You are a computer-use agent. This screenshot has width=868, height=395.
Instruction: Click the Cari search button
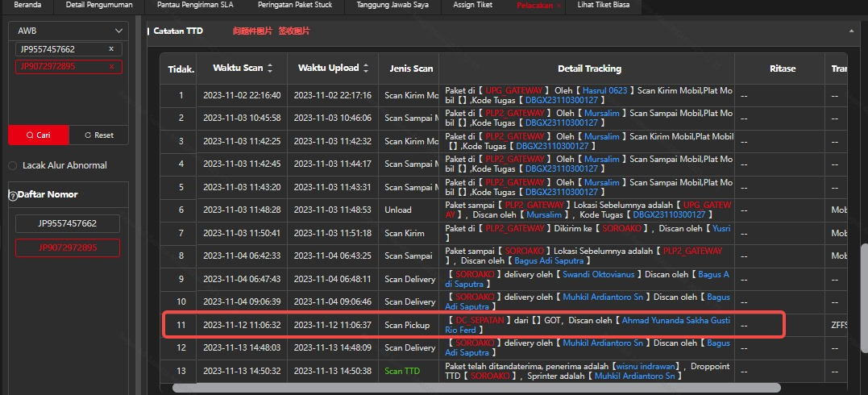(39, 135)
